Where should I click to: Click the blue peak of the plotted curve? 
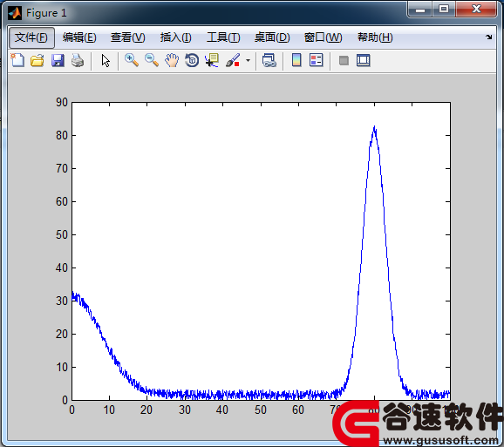coord(374,127)
